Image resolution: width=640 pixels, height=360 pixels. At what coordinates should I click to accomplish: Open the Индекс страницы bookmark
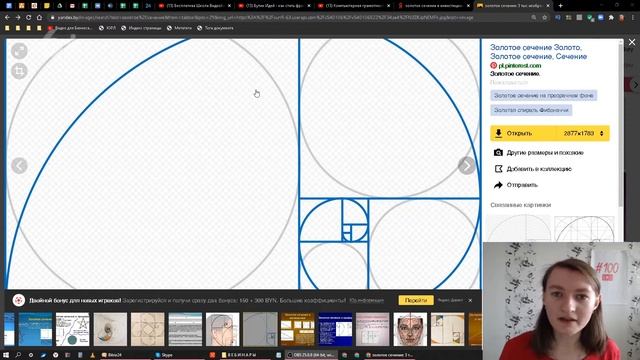point(141,28)
